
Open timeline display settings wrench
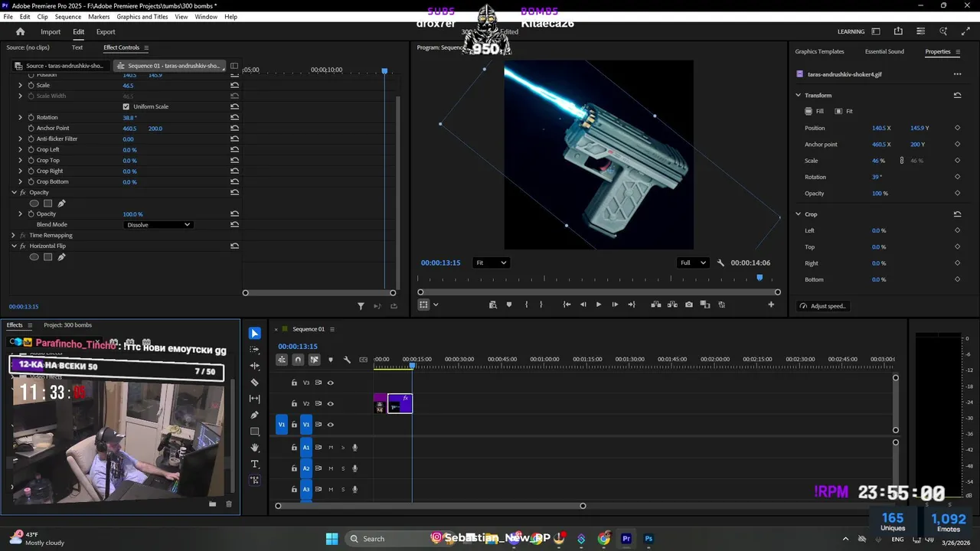click(347, 360)
